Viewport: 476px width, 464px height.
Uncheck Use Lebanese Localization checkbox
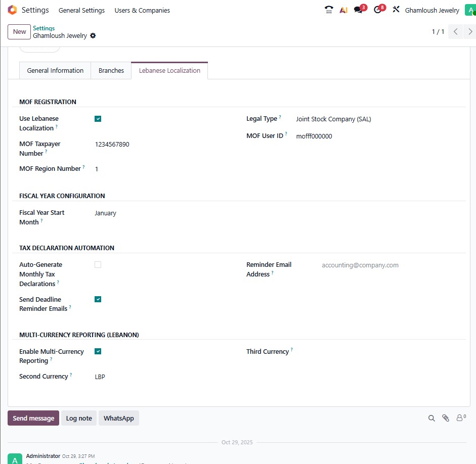98,119
